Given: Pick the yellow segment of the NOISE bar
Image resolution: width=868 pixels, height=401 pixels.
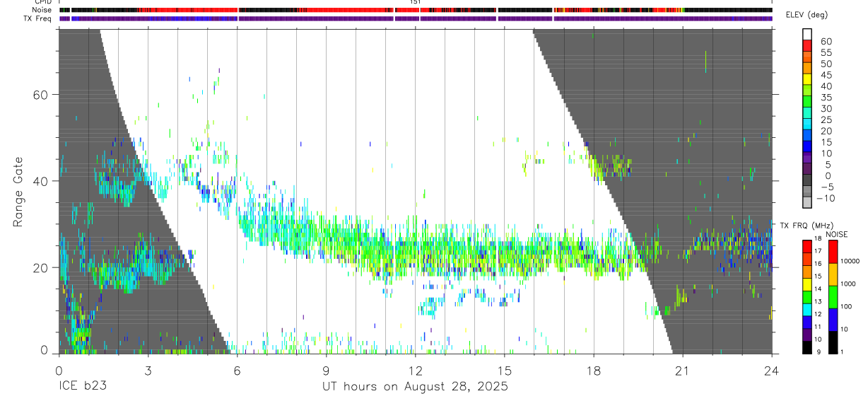Looking at the screenshot, I should point(833,274).
